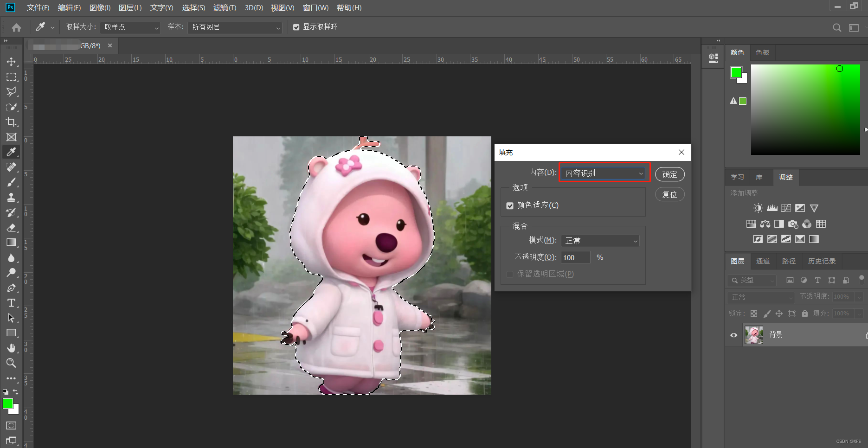Toggle lock transparent pixels

pyautogui.click(x=754, y=314)
